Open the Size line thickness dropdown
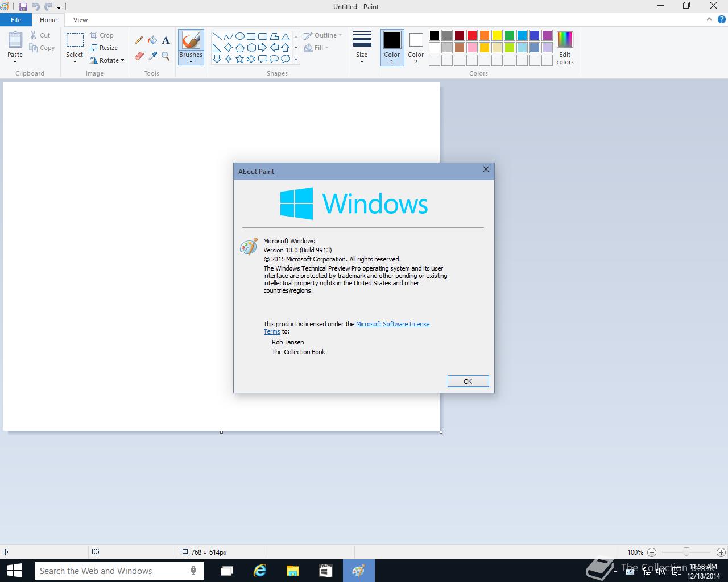This screenshot has width=728, height=582. click(362, 48)
